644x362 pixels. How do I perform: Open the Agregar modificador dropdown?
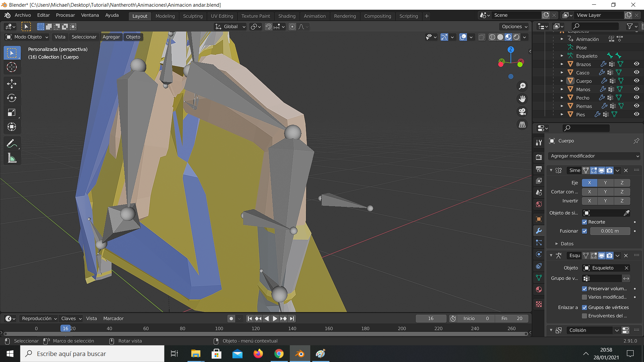[594, 156]
